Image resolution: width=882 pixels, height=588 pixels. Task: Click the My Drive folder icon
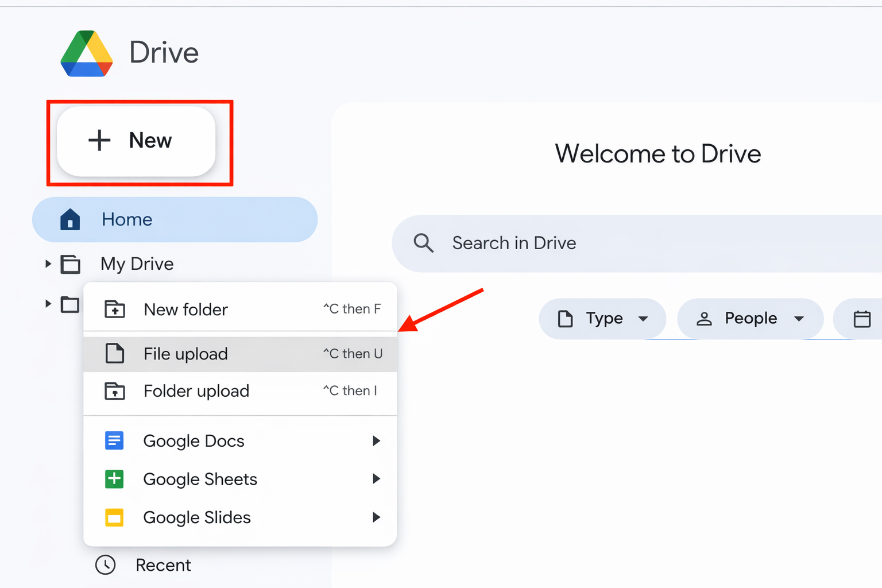point(71,264)
